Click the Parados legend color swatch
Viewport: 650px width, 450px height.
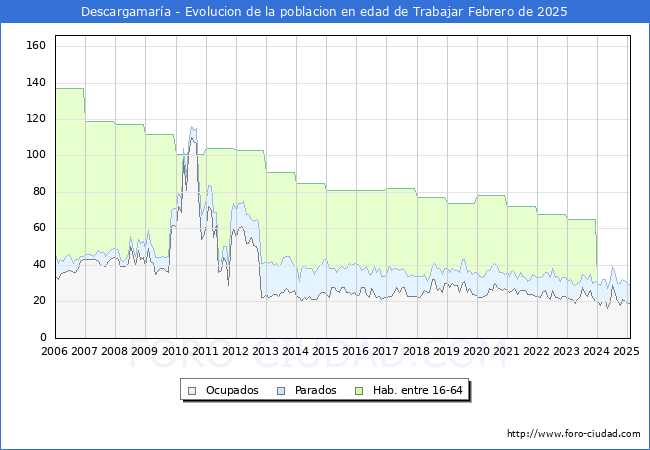[281, 391]
